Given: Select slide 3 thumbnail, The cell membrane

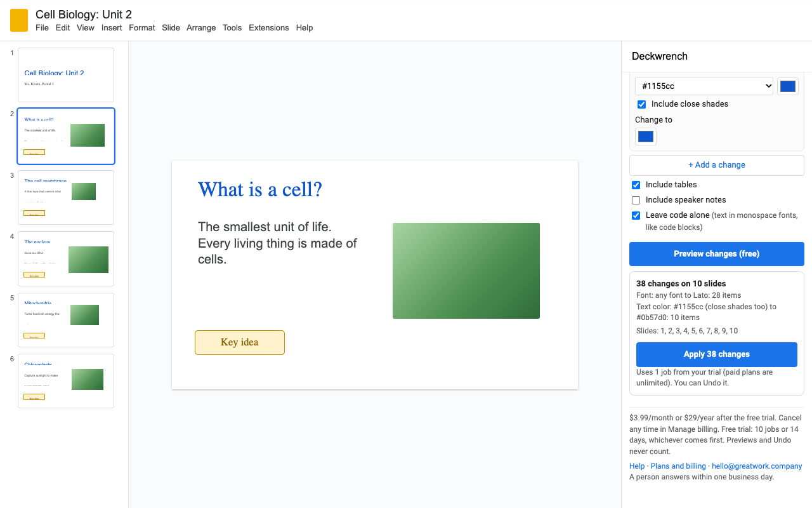Looking at the screenshot, I should (66, 197).
